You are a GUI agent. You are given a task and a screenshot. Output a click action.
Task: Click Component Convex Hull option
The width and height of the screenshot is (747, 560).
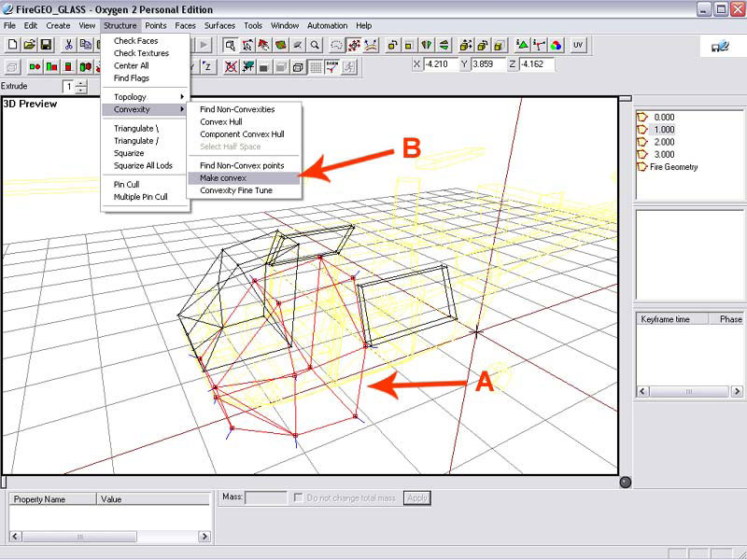(x=242, y=134)
